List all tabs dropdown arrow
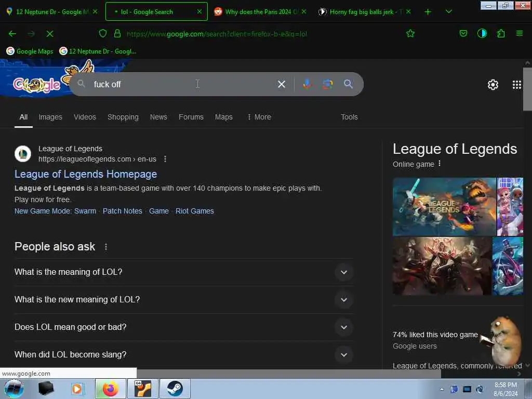Image resolution: width=532 pixels, height=399 pixels. [448, 12]
